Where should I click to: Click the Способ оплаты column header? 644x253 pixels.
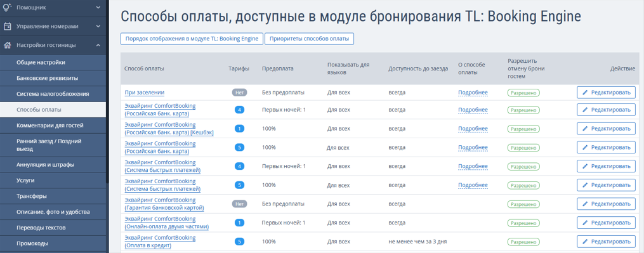144,68
